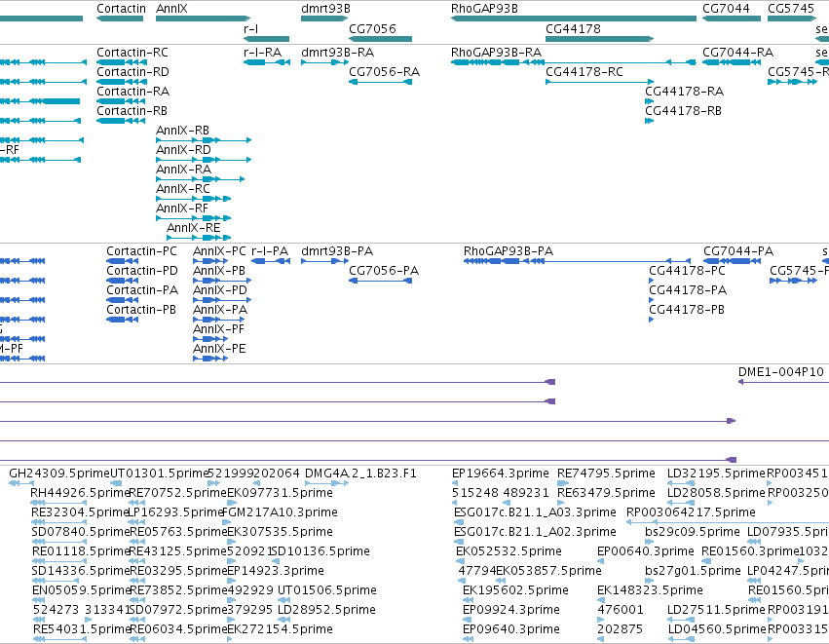
Task: Select the CG44178-PB protein label
Action: point(687,310)
